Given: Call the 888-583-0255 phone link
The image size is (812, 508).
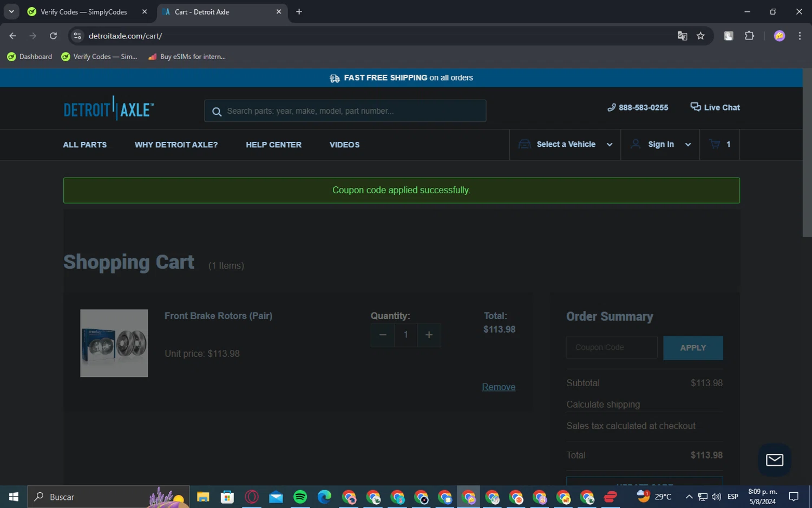Looking at the screenshot, I should (638, 108).
